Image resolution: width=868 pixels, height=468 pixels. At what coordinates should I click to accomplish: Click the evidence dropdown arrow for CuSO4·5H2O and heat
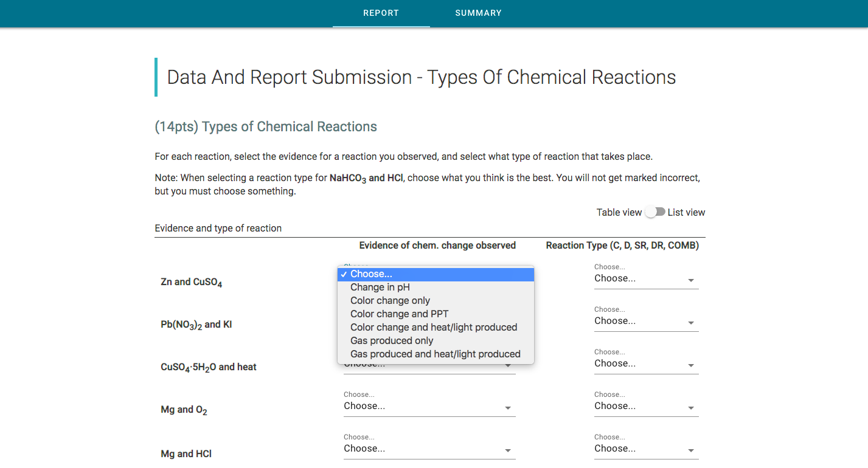tap(507, 365)
